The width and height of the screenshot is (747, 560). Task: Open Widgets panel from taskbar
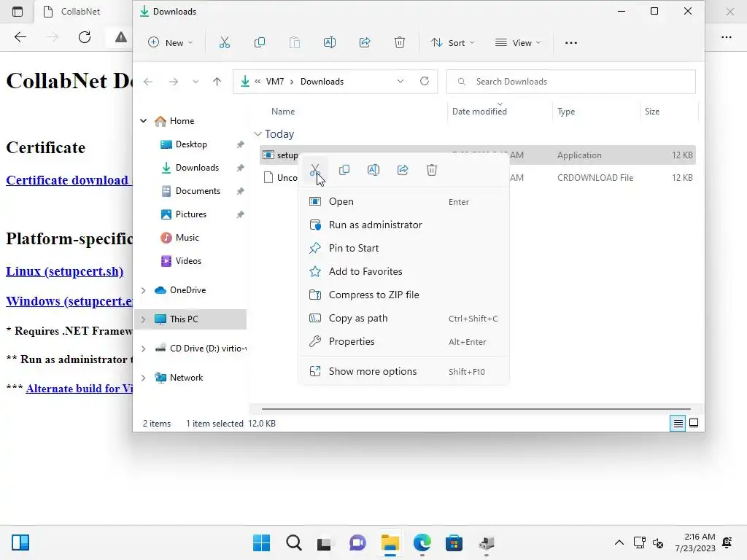coord(20,542)
